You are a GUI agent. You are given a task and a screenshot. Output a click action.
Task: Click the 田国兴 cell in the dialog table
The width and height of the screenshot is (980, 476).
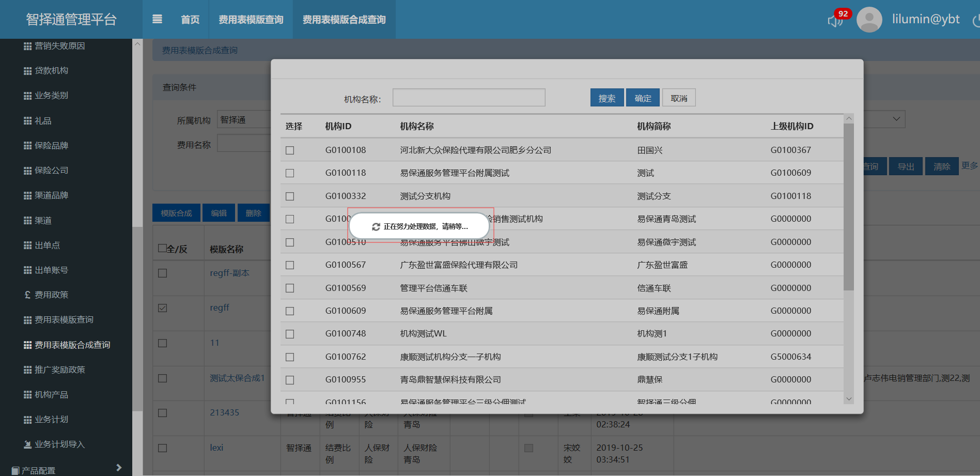[x=650, y=150]
